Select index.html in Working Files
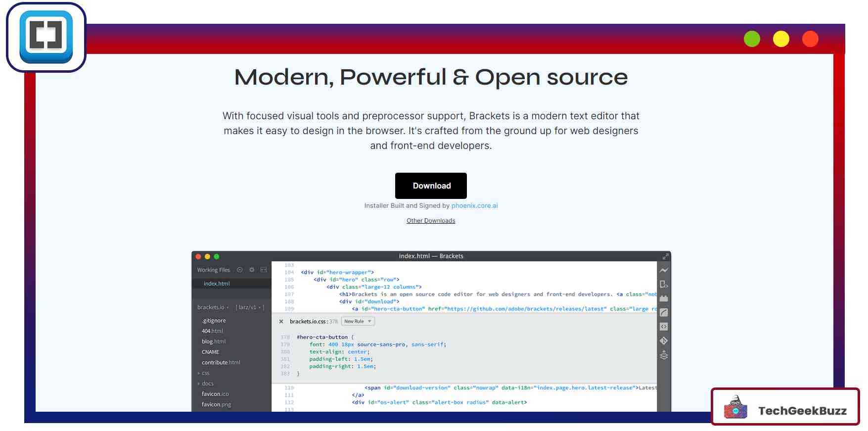The image size is (868, 431). click(x=217, y=284)
